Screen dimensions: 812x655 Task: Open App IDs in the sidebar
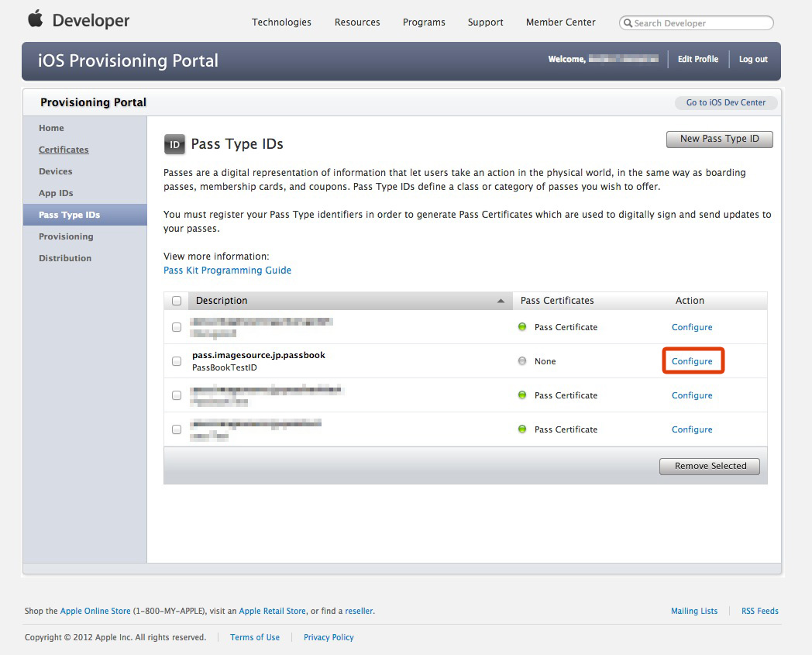click(x=56, y=193)
